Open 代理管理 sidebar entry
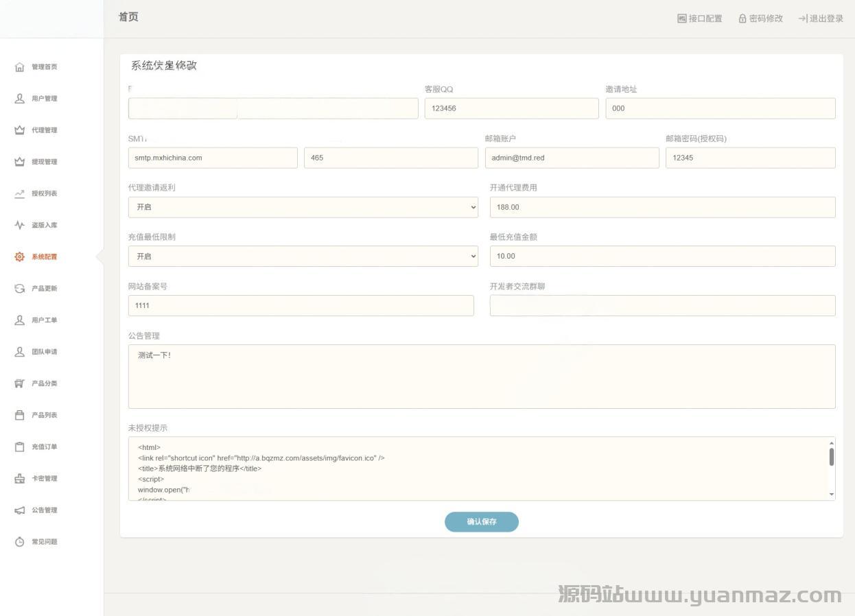Viewport: 855px width, 616px height. click(45, 130)
